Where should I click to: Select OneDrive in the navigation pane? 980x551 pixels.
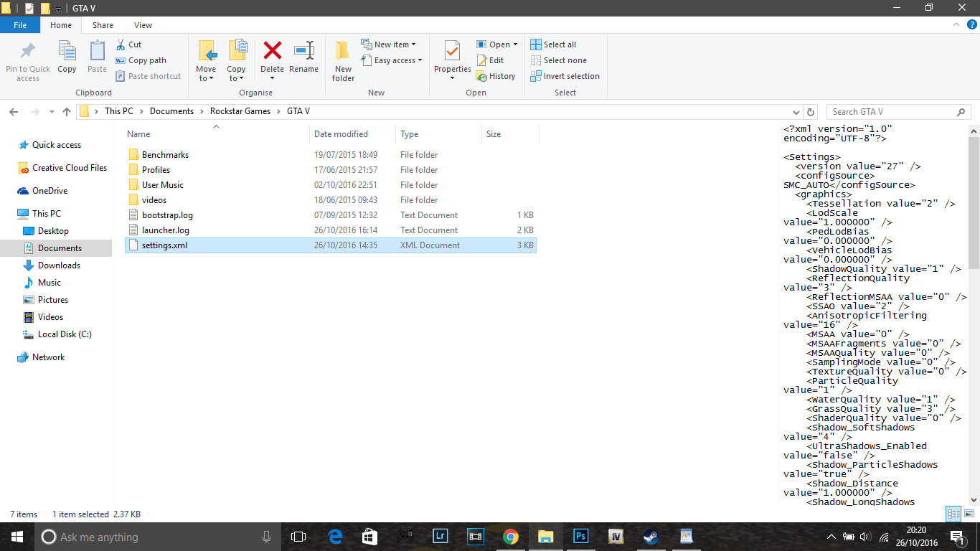50,191
